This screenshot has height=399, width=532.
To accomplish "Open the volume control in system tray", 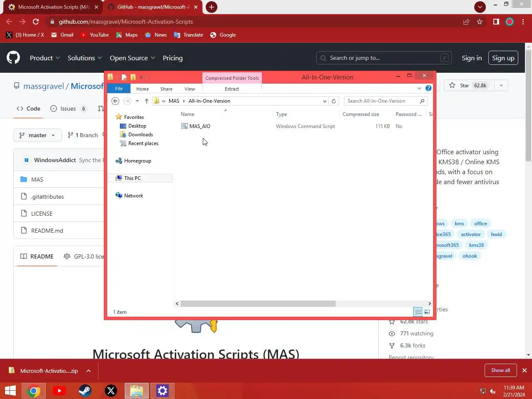I will pyautogui.click(x=493, y=391).
